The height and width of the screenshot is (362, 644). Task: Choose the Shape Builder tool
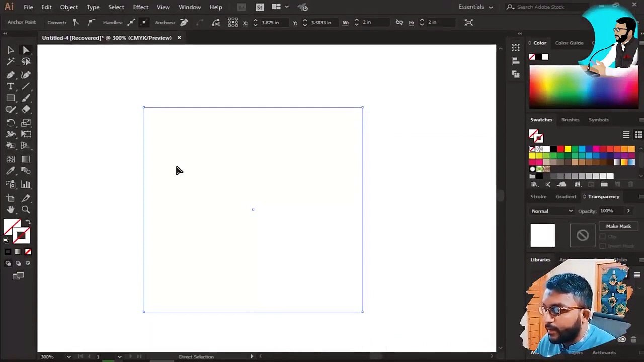(11, 146)
